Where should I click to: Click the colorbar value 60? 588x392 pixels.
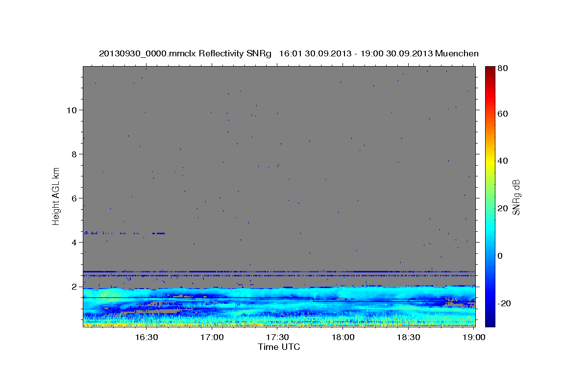[502, 114]
